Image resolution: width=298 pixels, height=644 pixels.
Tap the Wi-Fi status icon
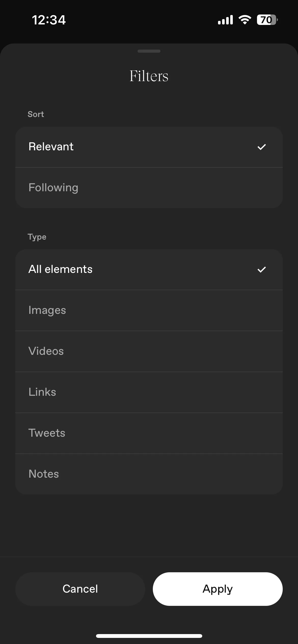245,20
